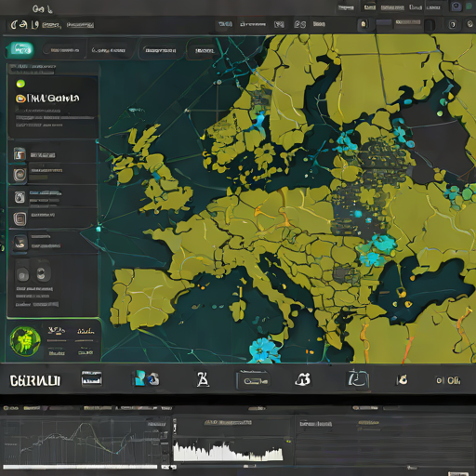Open the cloud-shaped icon in bottom toolbar
476x476 pixels.
[302, 379]
